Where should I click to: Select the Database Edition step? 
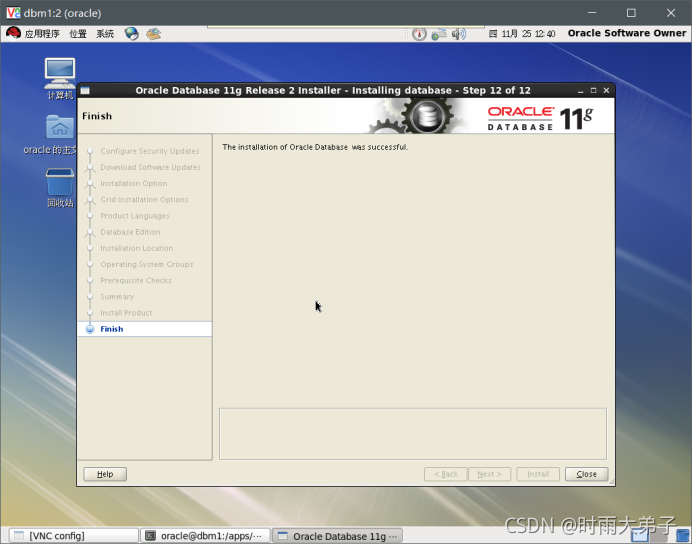[130, 232]
